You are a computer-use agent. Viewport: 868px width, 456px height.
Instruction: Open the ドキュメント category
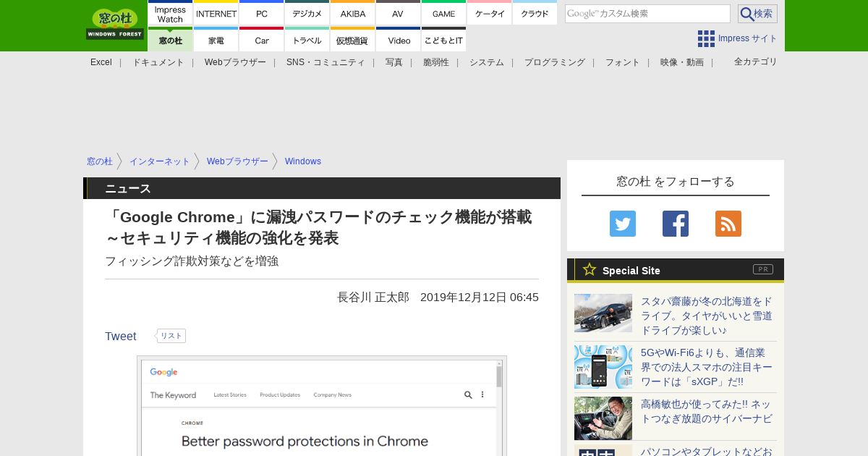(x=158, y=62)
